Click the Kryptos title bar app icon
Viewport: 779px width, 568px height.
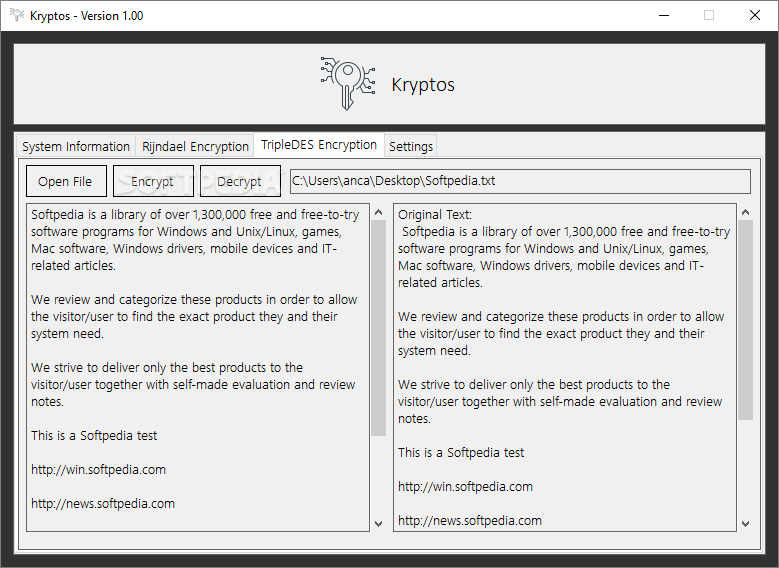16,15
